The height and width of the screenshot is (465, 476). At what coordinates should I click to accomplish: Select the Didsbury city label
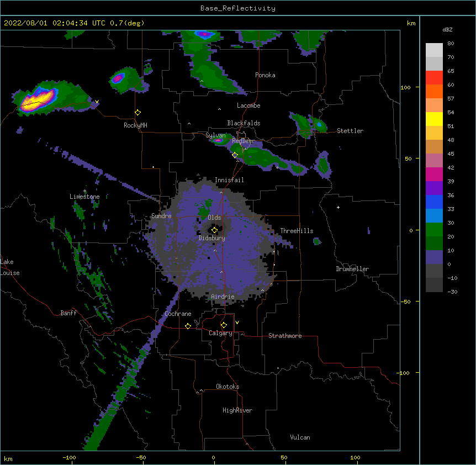212,238
